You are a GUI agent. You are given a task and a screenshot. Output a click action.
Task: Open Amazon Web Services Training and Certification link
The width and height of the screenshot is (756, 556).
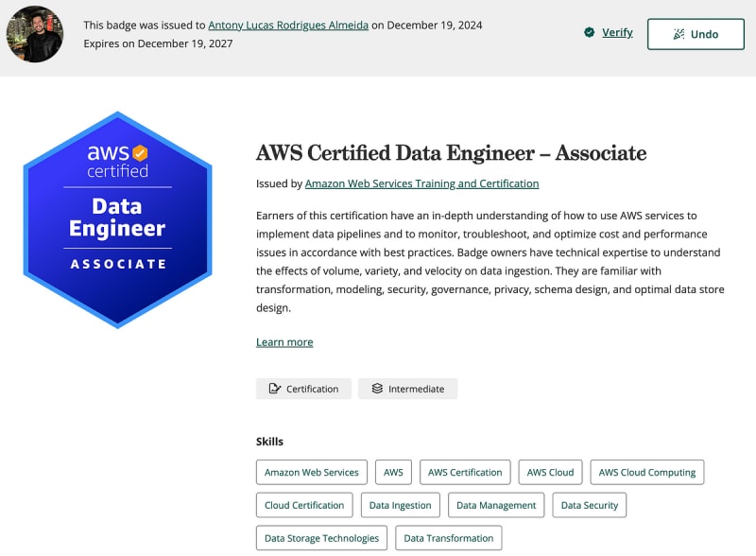coord(421,183)
